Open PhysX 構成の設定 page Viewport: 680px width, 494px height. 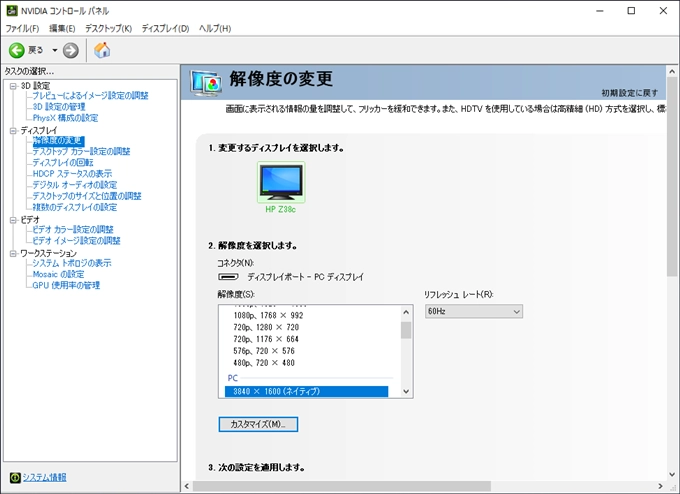(65, 118)
